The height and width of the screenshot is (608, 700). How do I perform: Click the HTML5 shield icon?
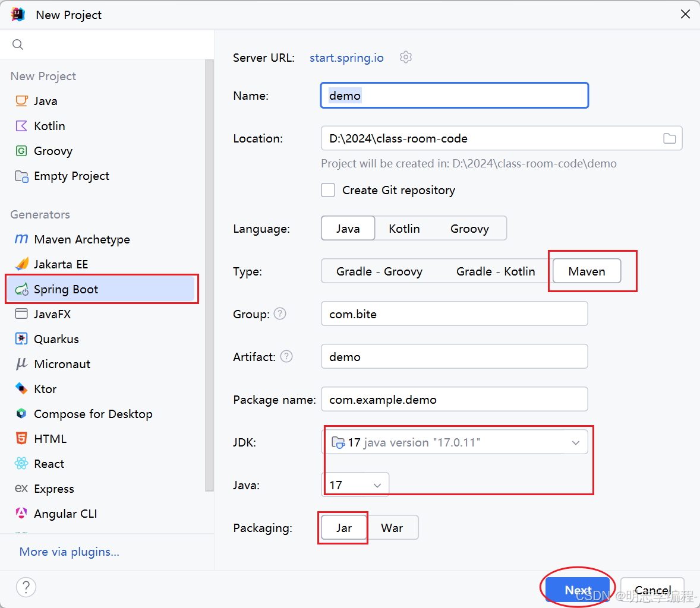point(21,439)
